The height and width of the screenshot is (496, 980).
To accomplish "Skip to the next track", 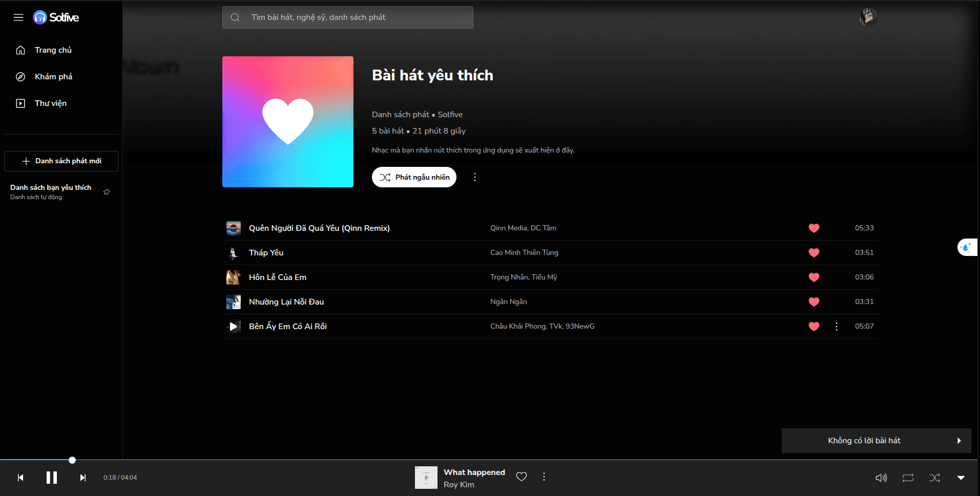I will 83,478.
